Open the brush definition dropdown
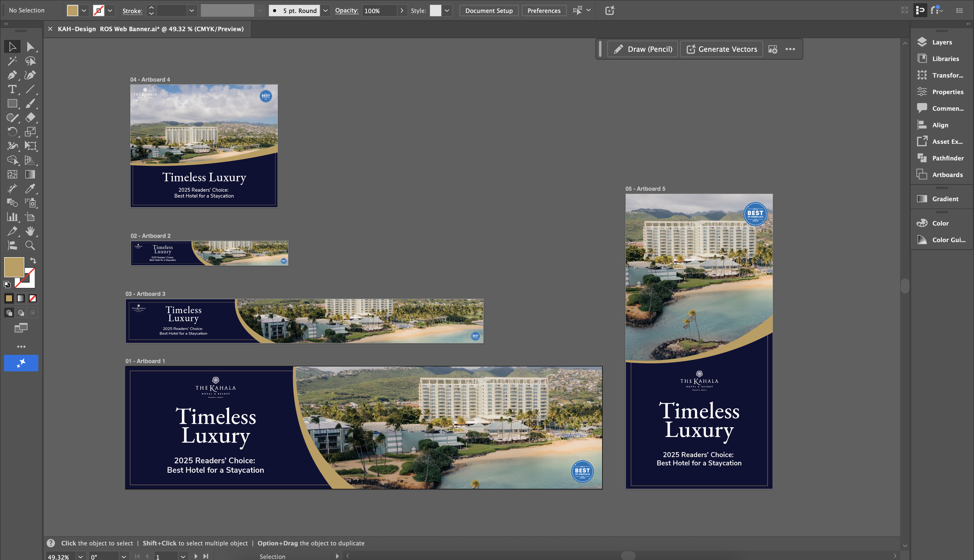 click(x=325, y=11)
